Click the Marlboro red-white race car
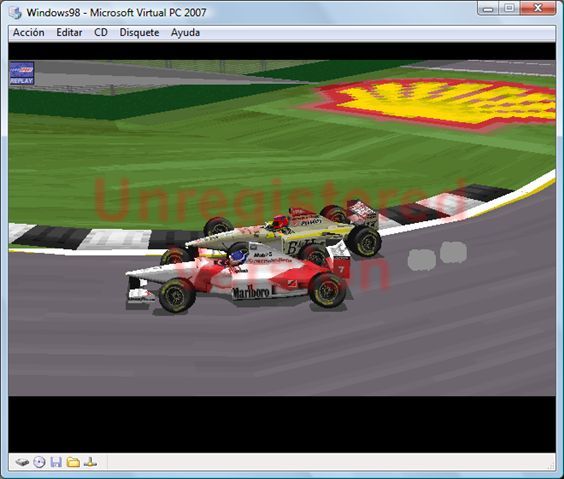Image resolution: width=564 pixels, height=479 pixels. tap(238, 280)
